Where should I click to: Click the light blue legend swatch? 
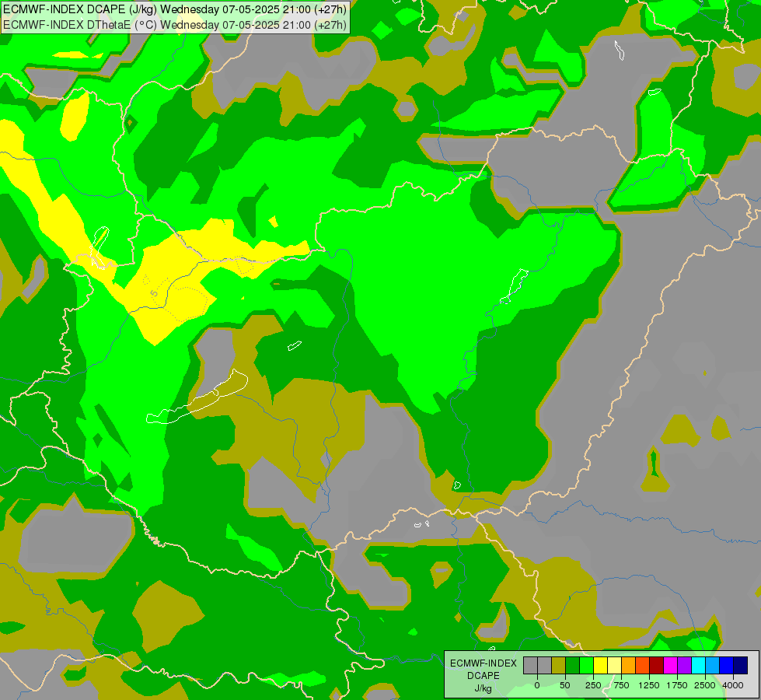[713, 666]
